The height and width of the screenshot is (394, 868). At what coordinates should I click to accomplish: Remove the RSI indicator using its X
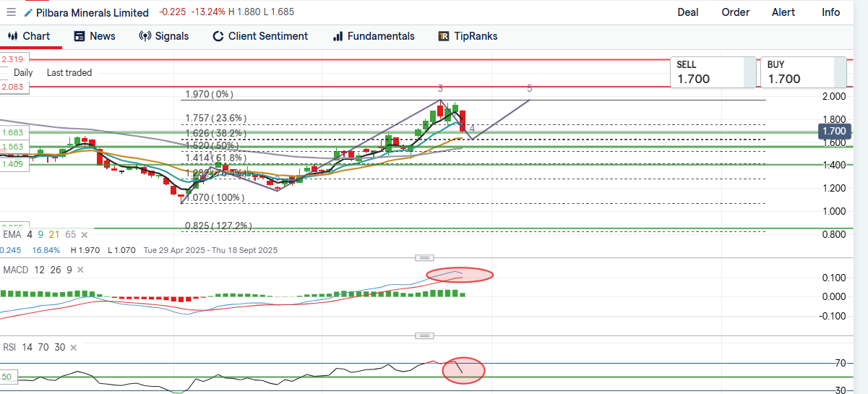pos(72,347)
